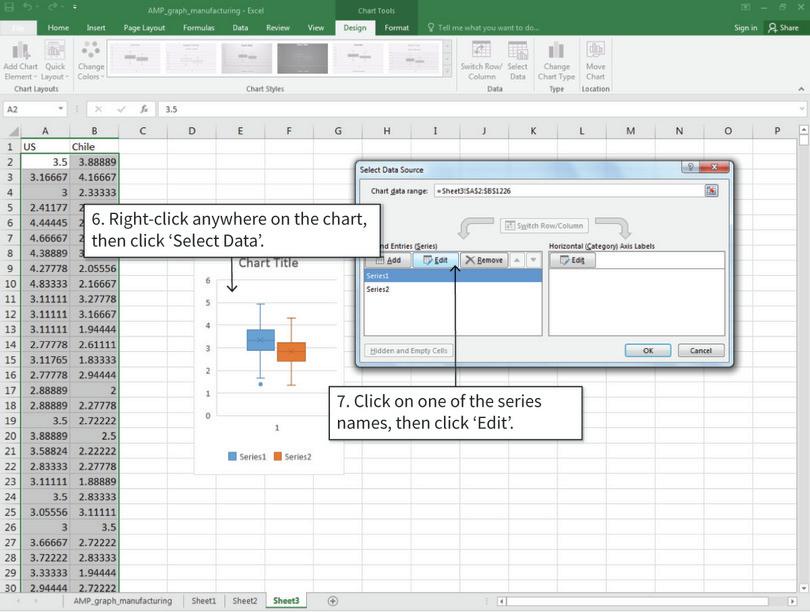Click the Insert Function fx icon
Screen dimensions: 810x612
pyautogui.click(x=144, y=109)
